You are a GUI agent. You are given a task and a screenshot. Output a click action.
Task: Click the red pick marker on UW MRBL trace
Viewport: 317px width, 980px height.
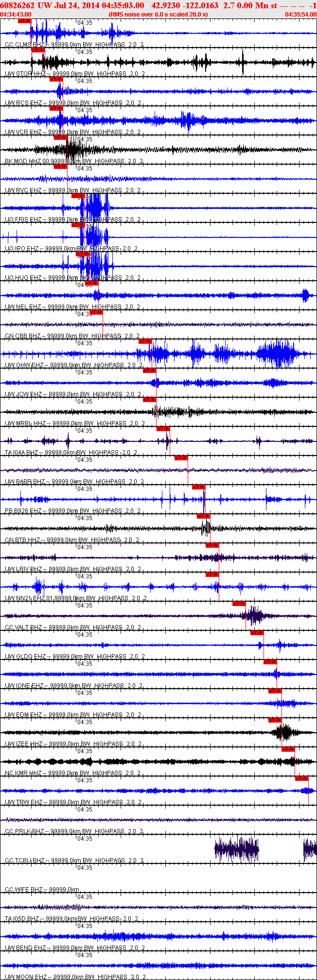pos(150,400)
